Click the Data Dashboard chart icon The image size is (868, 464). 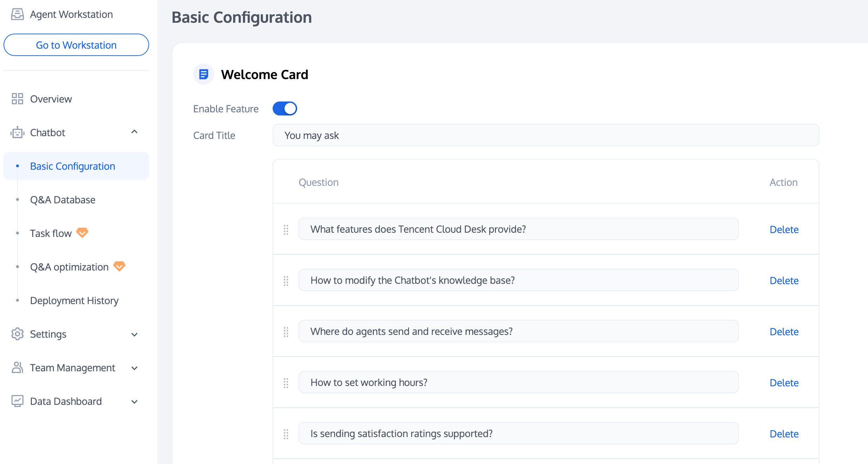pyautogui.click(x=17, y=401)
